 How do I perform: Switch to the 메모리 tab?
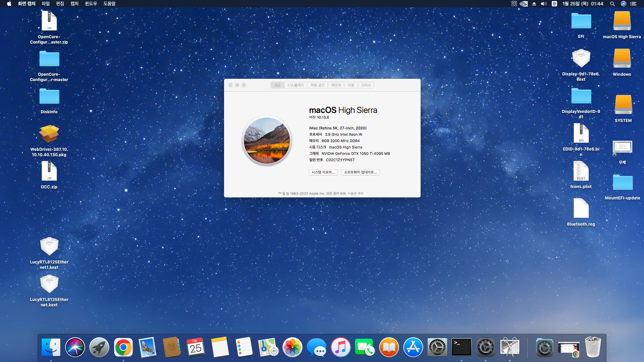[x=336, y=85]
